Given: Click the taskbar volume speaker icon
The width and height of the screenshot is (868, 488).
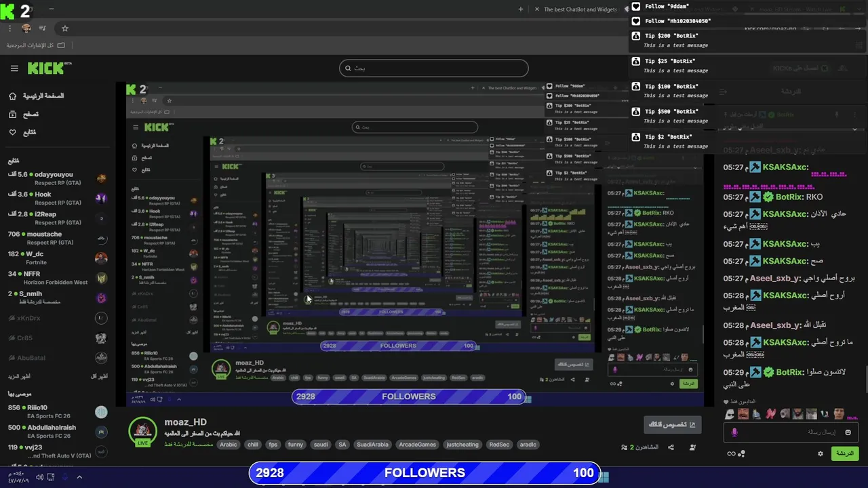Looking at the screenshot, I should click(39, 477).
